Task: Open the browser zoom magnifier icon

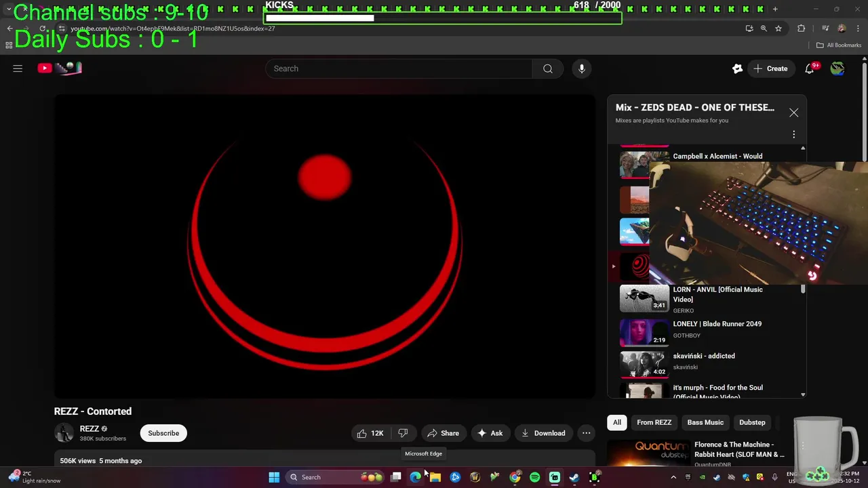Action: click(764, 28)
